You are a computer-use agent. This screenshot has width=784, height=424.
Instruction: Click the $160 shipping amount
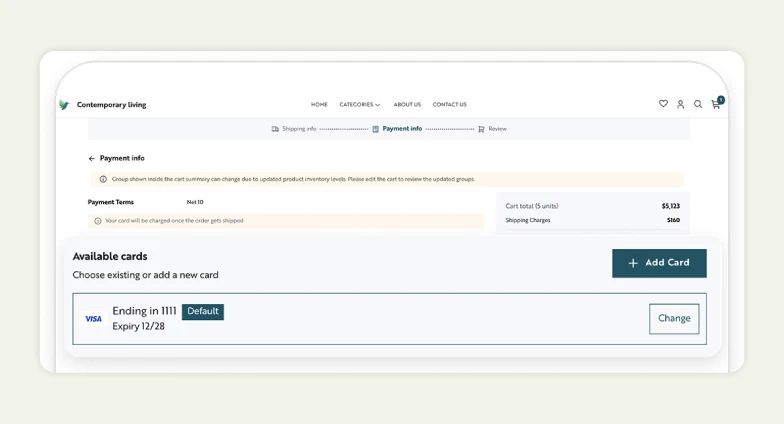pos(673,220)
